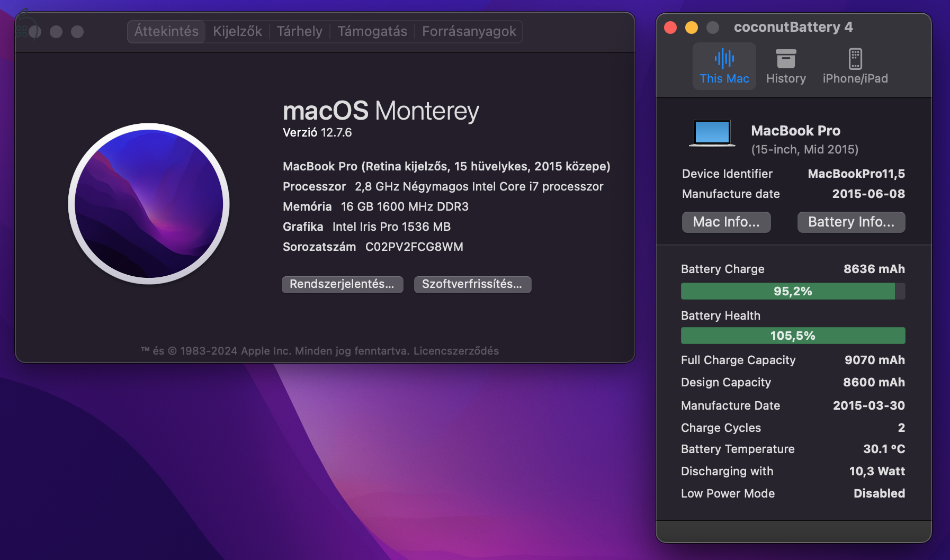Click the 8600 mAh design capacity value
Viewport: 950px width, 560px height.
pyautogui.click(x=874, y=382)
